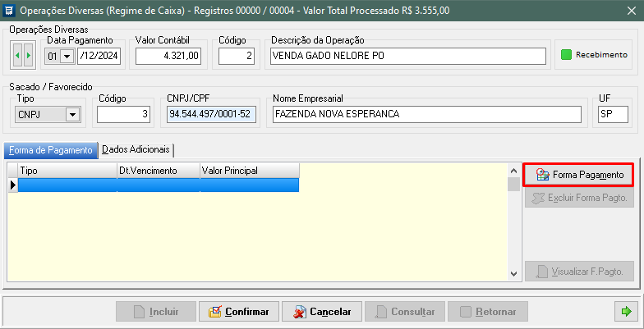644x329 pixels.
Task: Click the green arrow button at bottom right
Action: coord(626,312)
